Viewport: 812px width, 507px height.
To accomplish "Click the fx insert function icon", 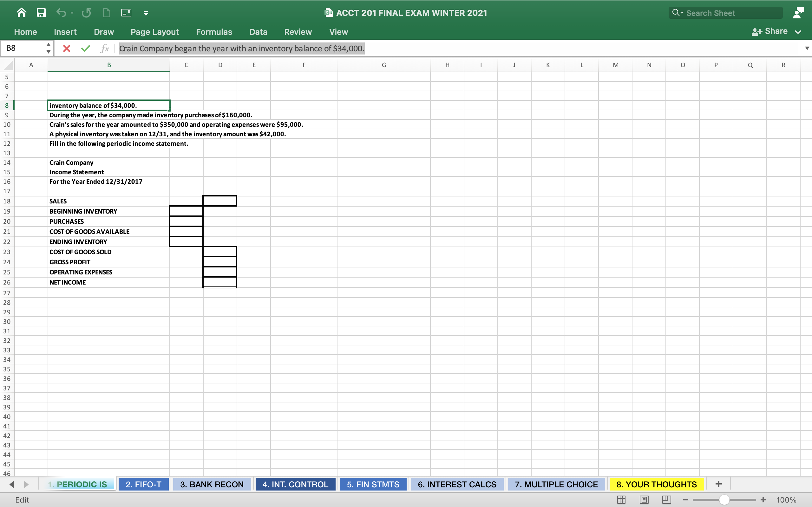I will click(x=105, y=48).
